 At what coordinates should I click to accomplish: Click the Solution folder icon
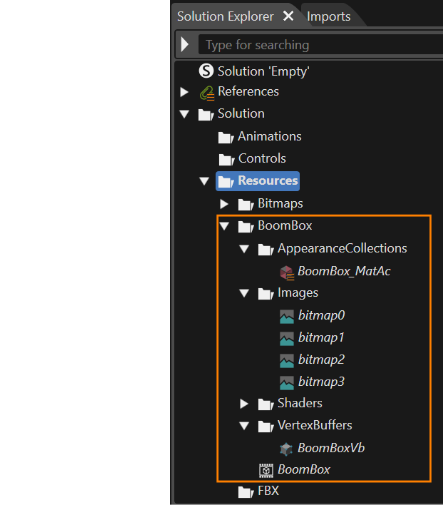tap(206, 115)
